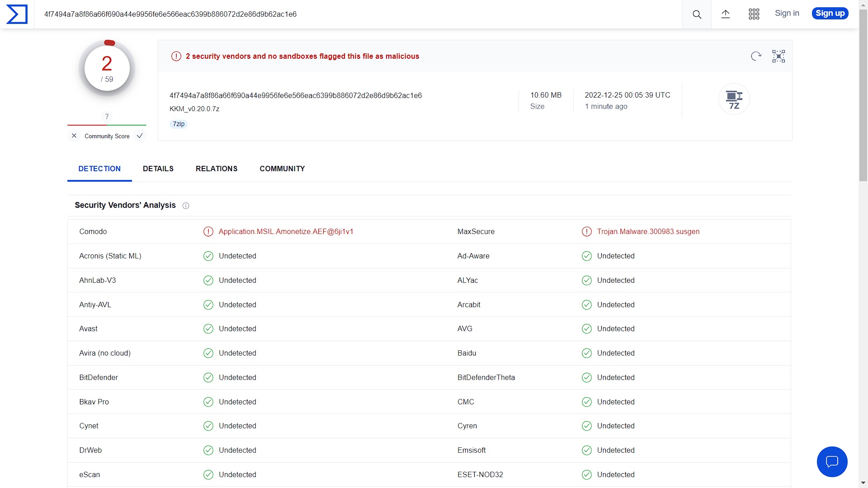Image resolution: width=868 pixels, height=488 pixels.
Task: Vote the file as malicious with the X
Action: coord(74,136)
